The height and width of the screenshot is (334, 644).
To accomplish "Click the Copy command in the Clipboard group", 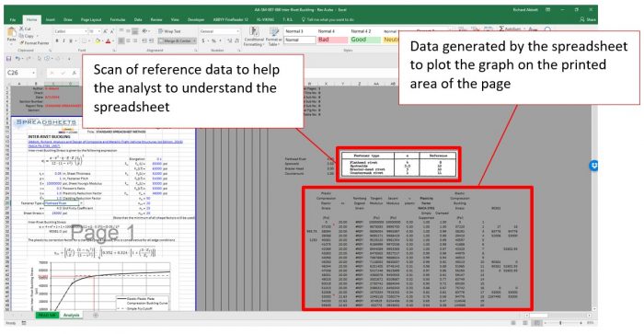I will coord(27,36).
